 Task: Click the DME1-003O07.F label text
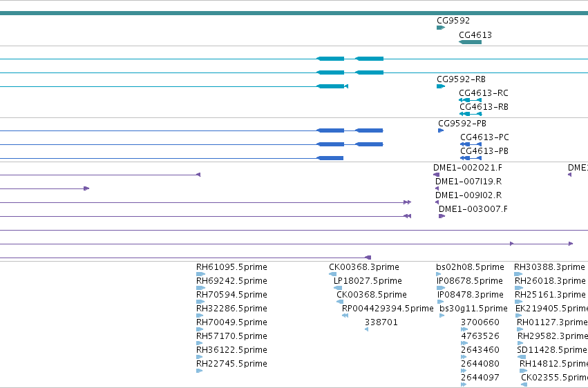tap(473, 209)
